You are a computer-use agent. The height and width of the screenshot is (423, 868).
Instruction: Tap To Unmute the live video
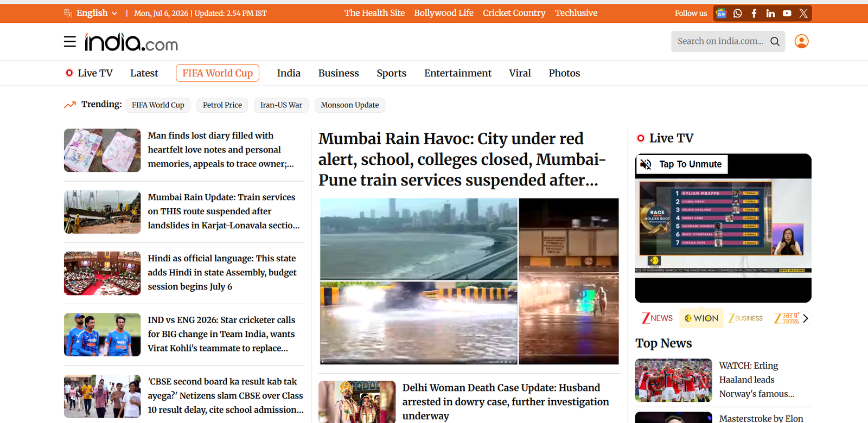tap(681, 164)
